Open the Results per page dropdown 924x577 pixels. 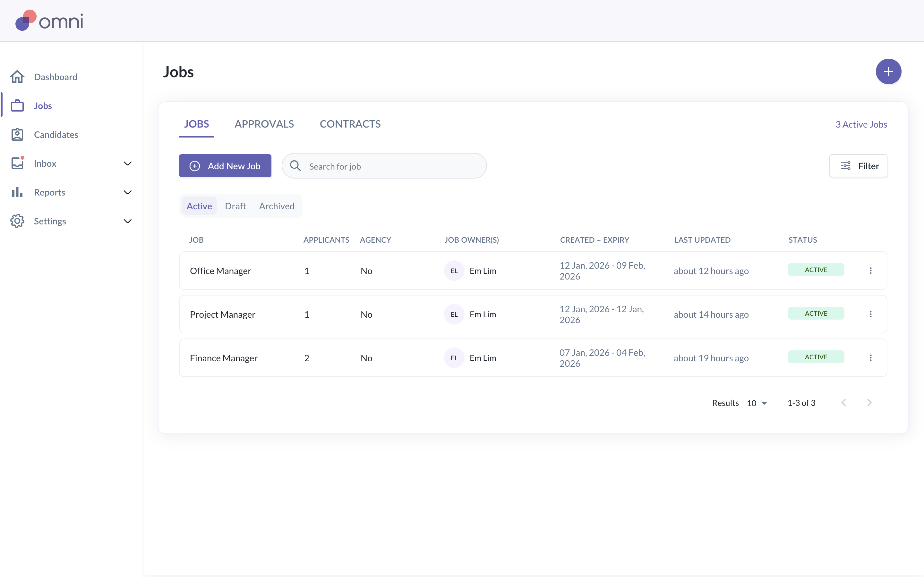click(x=757, y=403)
